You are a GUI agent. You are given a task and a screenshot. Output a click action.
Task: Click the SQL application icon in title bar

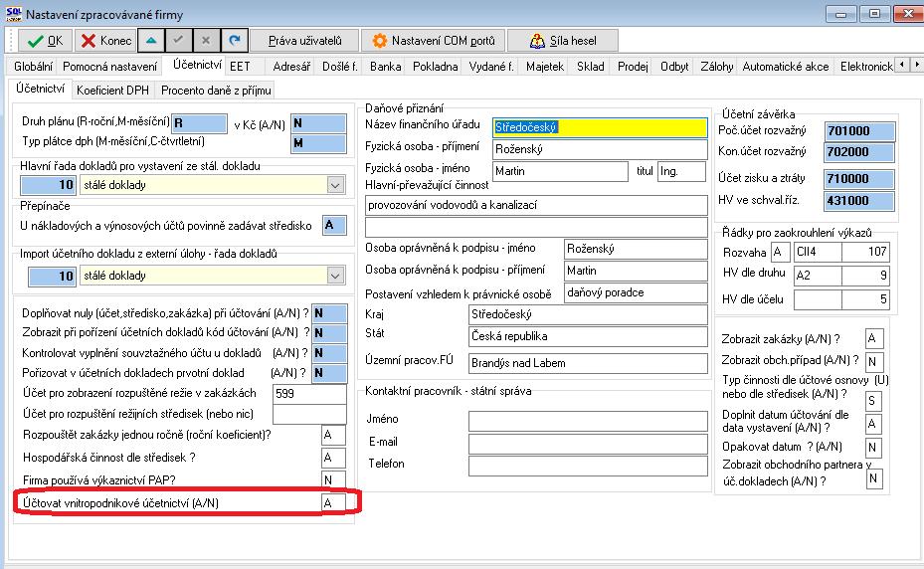tap(13, 14)
